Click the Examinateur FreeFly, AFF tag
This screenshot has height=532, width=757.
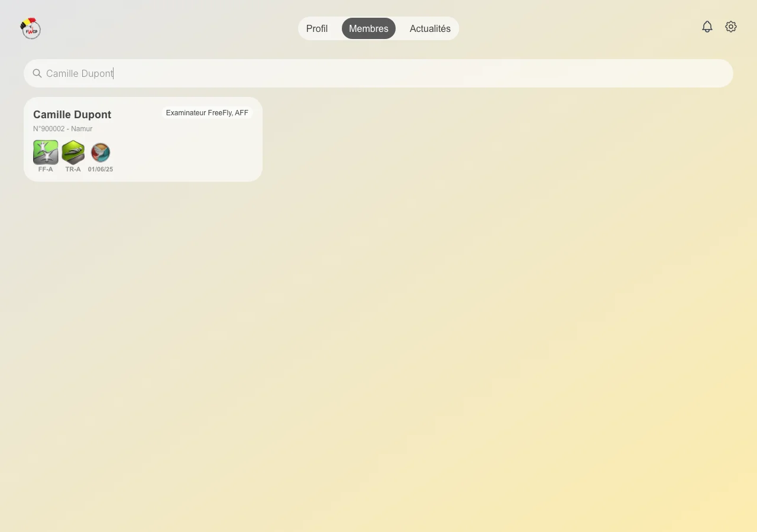pyautogui.click(x=207, y=113)
